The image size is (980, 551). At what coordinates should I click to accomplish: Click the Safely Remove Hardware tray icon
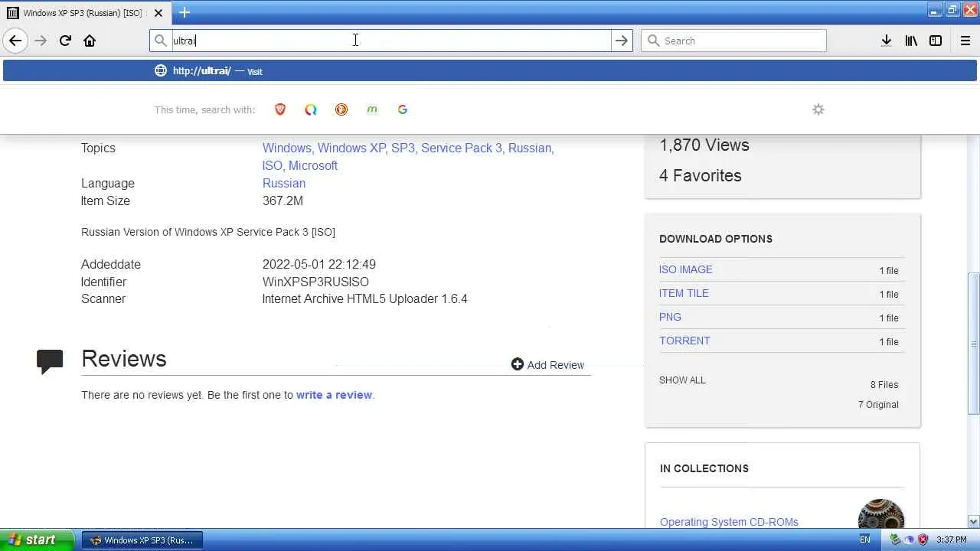(x=895, y=540)
